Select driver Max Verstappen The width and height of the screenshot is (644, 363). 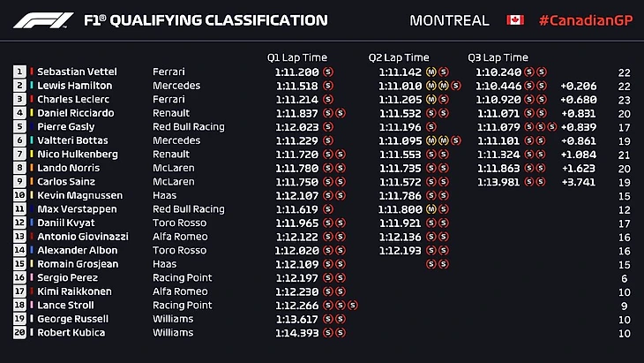click(78, 208)
